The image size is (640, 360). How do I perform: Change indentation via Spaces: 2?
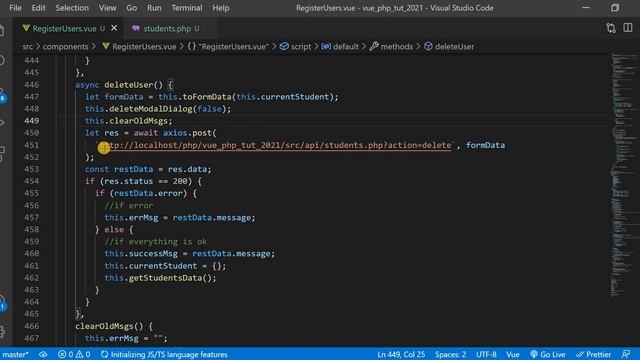[x=450, y=354]
